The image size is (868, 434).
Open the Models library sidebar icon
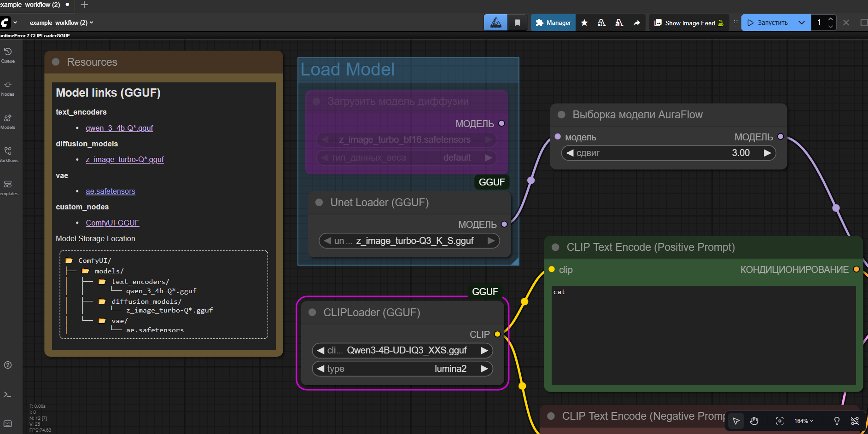tap(8, 121)
